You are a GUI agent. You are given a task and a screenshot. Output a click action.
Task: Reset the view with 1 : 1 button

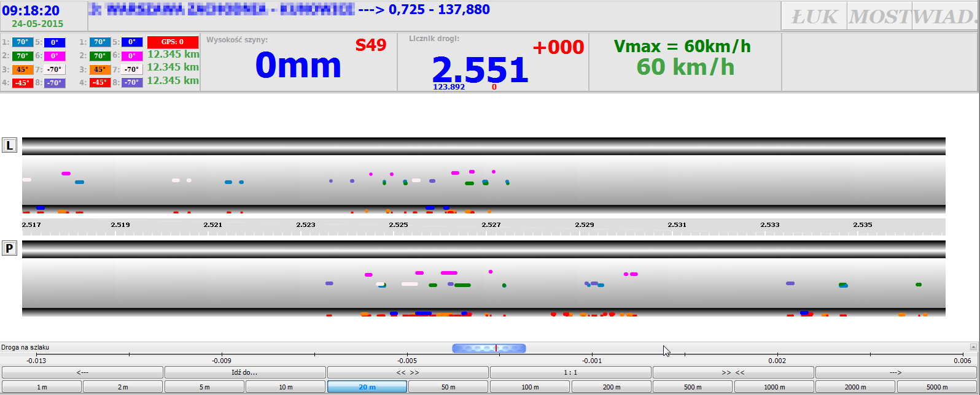tap(570, 372)
